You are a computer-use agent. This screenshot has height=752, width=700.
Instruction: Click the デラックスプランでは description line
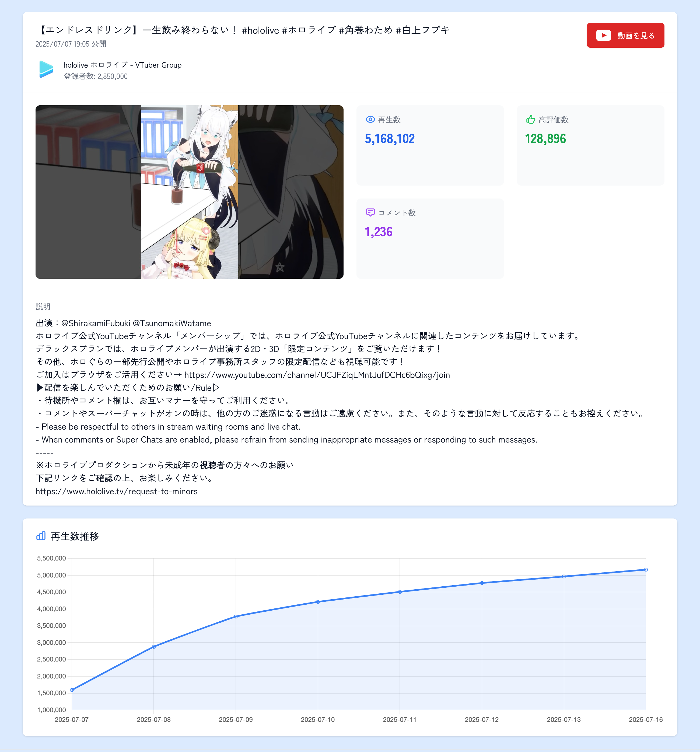point(239,349)
